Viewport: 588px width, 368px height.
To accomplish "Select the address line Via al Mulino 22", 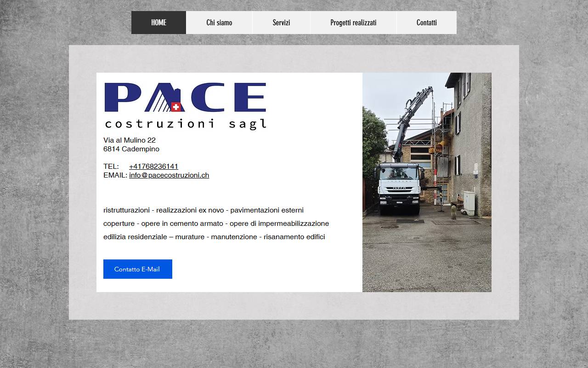I will point(130,140).
